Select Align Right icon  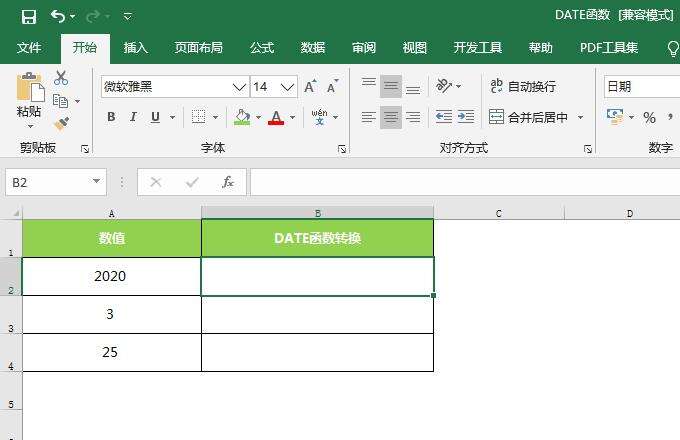[413, 117]
